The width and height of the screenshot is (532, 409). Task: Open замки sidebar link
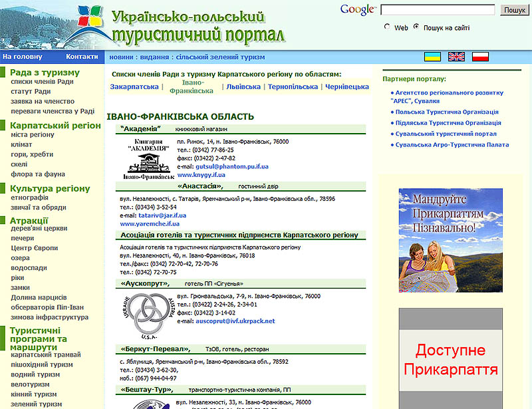(x=20, y=287)
